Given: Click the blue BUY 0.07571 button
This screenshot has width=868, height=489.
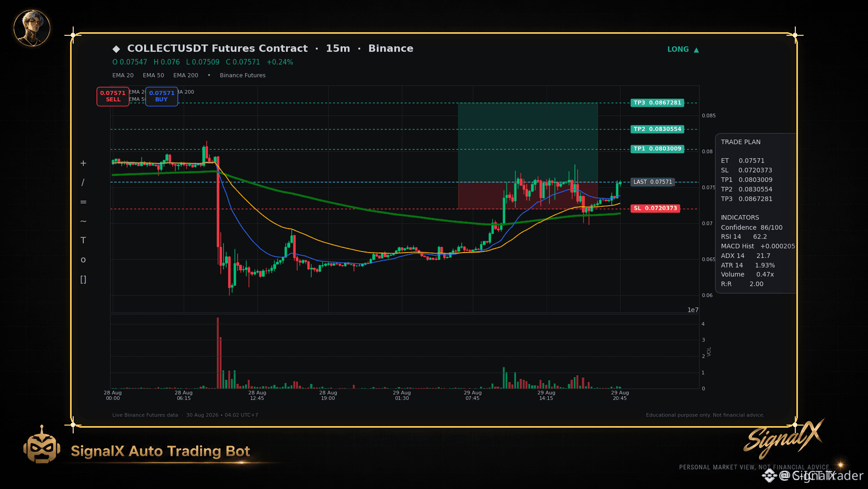Looking at the screenshot, I should coord(161,97).
